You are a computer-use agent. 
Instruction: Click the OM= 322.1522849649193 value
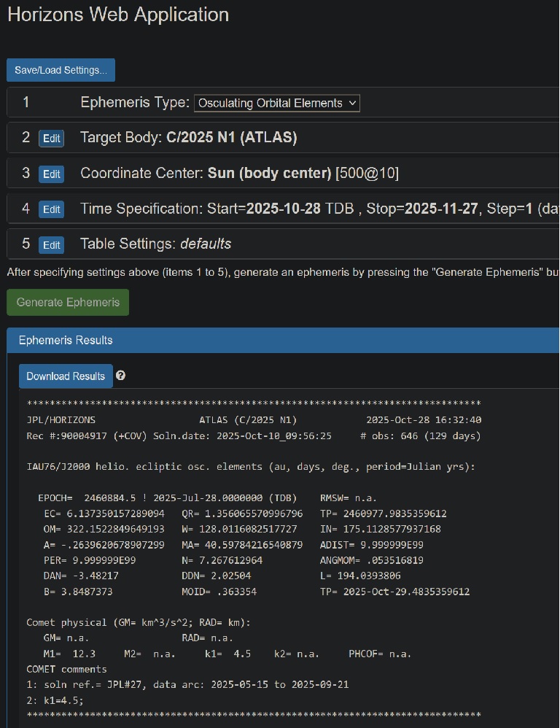point(104,529)
